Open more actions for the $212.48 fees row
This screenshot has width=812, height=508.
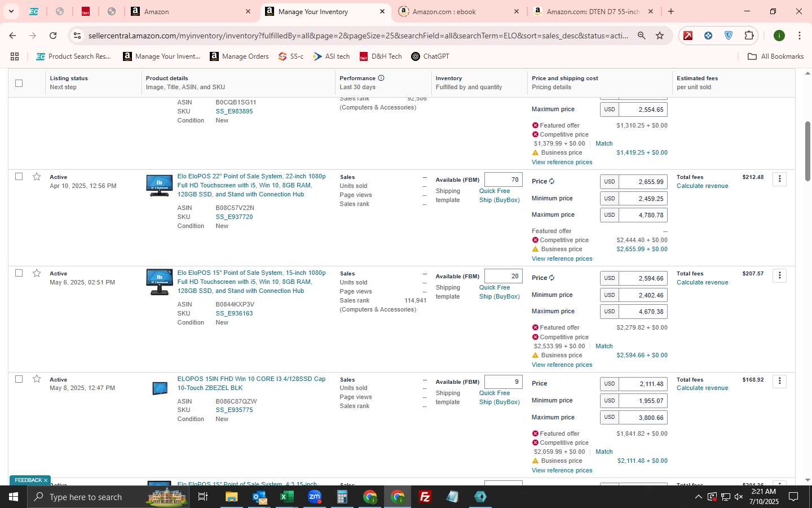click(x=779, y=179)
